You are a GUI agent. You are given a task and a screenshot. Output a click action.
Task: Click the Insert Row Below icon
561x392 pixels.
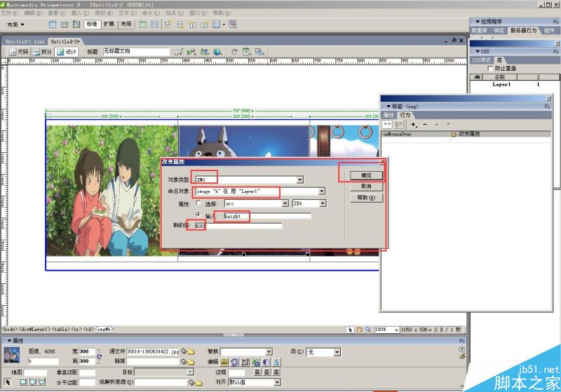(180, 25)
